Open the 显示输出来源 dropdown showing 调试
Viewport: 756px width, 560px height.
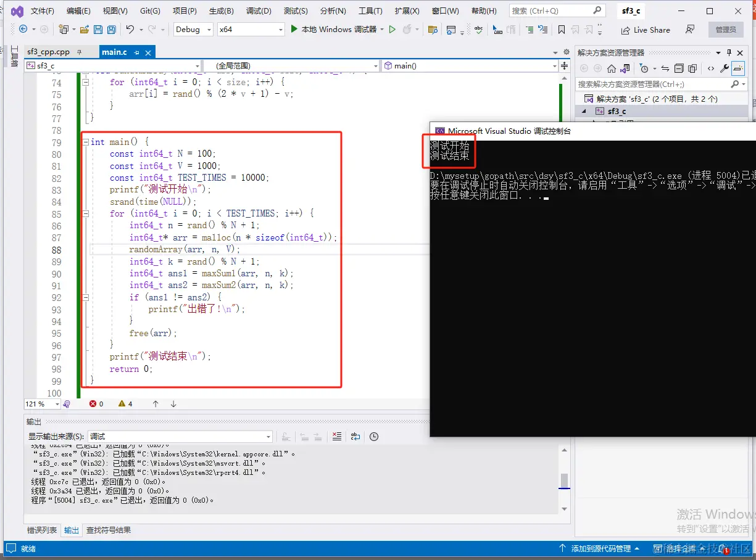click(x=180, y=437)
